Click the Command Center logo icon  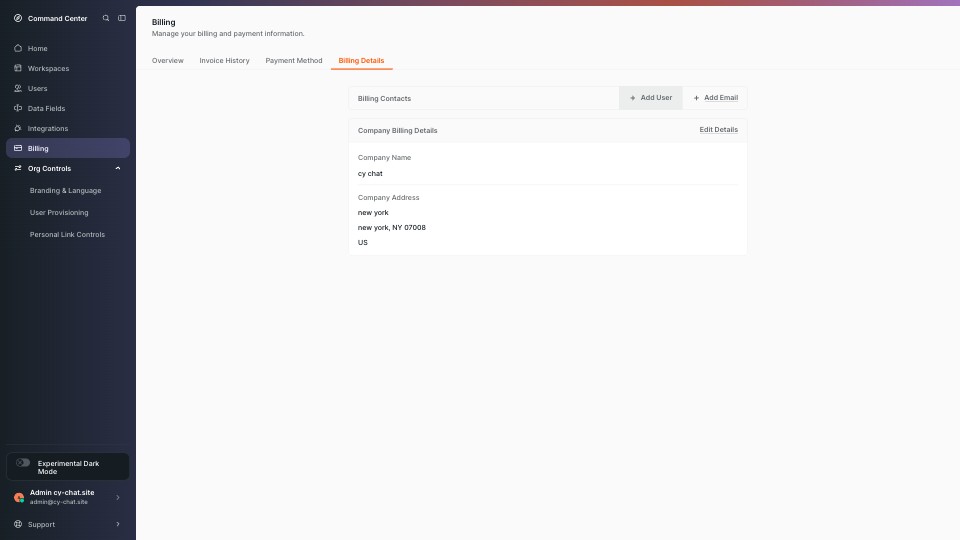[x=18, y=18]
